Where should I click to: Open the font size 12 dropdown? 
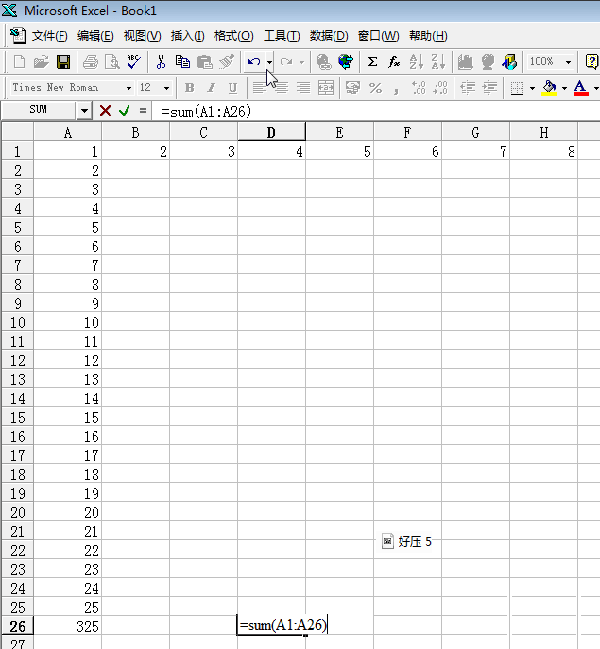[166, 88]
